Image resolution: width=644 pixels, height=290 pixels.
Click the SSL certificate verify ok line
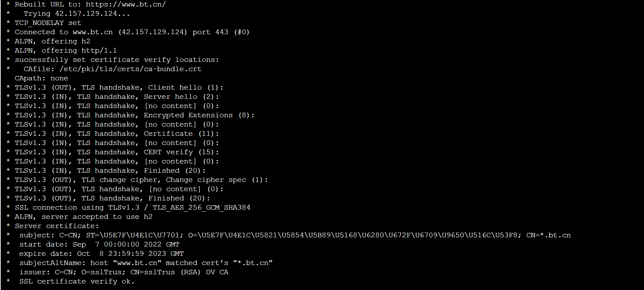[x=77, y=281]
